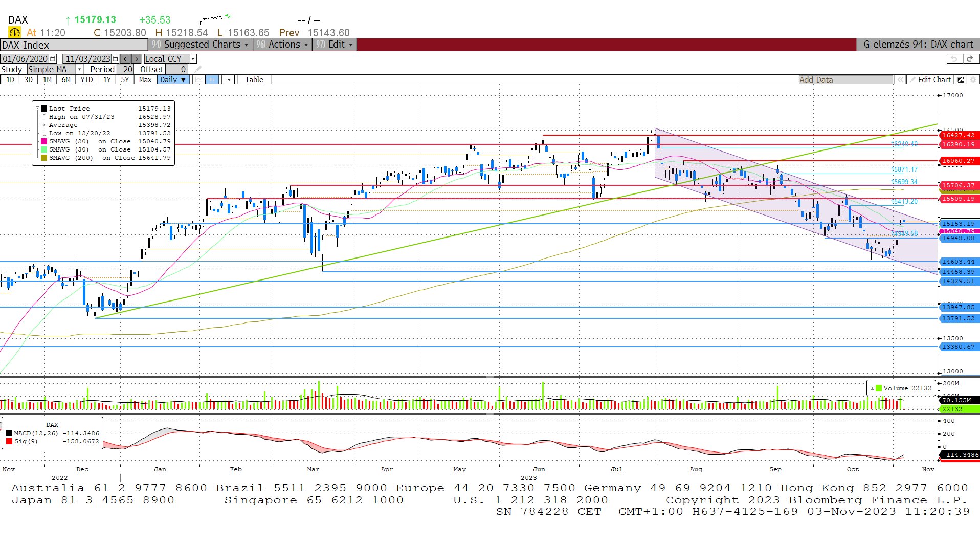Select the 6M range tab
980x538 pixels.
(x=66, y=79)
